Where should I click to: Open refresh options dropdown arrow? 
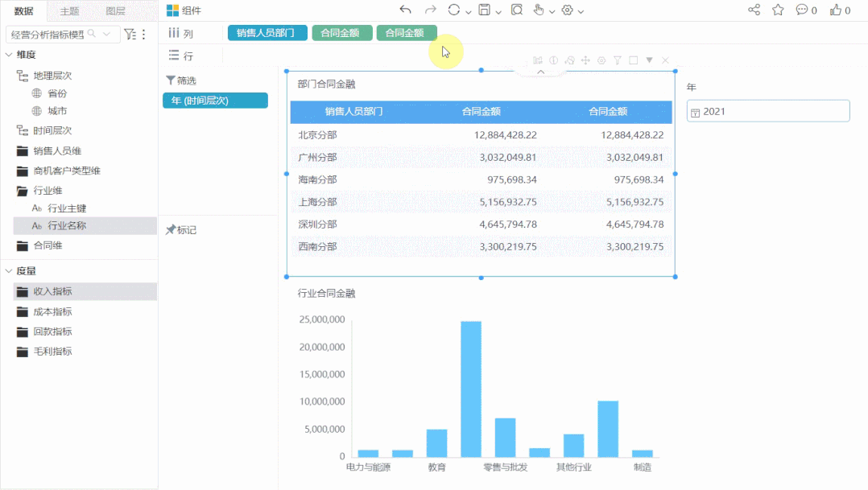[469, 12]
